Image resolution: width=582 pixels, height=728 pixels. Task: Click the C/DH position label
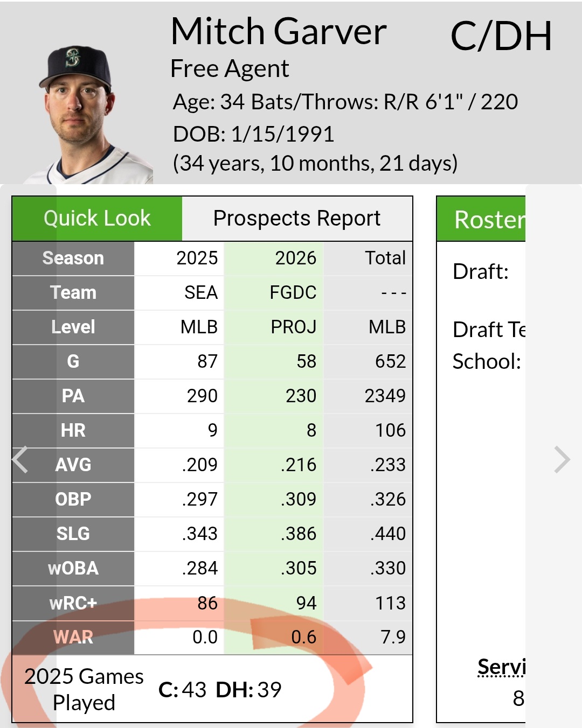[x=501, y=37]
